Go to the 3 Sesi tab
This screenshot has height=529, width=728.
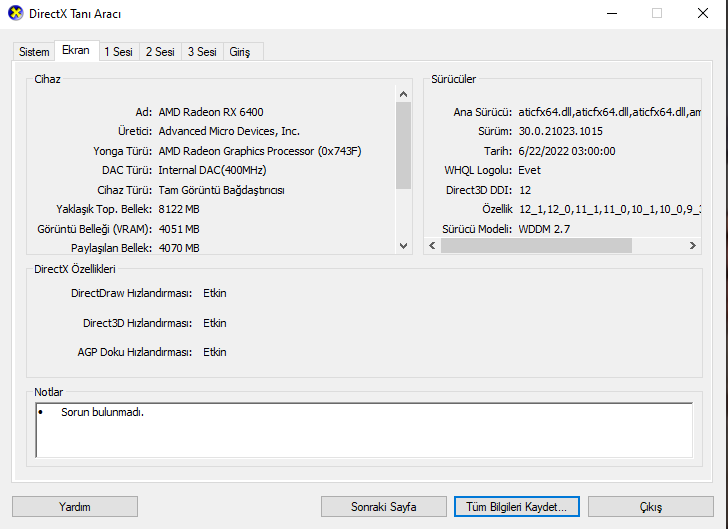[202, 52]
